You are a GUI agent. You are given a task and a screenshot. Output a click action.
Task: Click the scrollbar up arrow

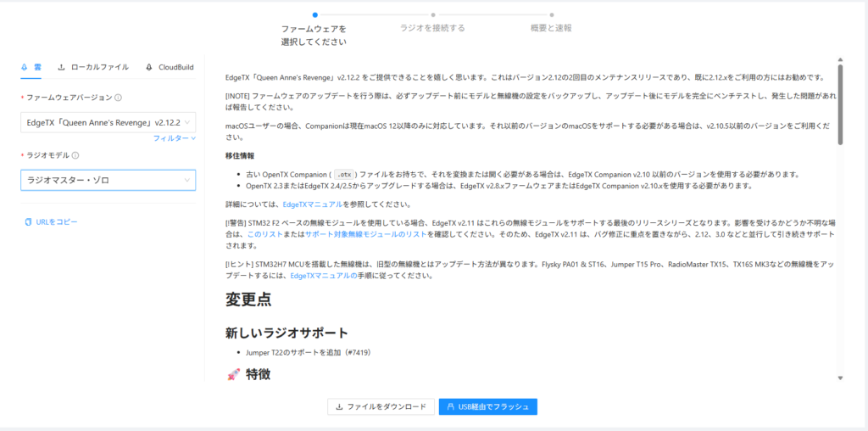pyautogui.click(x=840, y=59)
